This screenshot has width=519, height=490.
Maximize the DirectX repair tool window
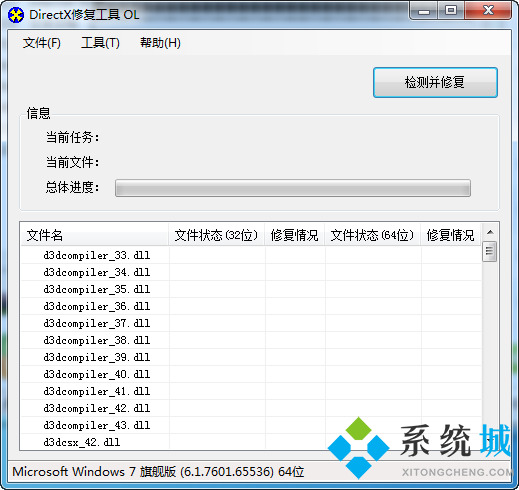[x=451, y=11]
